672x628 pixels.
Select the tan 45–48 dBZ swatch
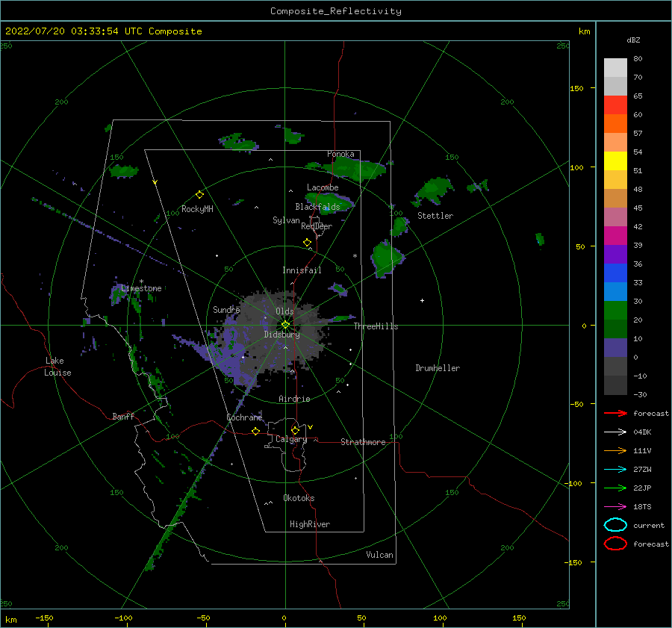pyautogui.click(x=615, y=199)
